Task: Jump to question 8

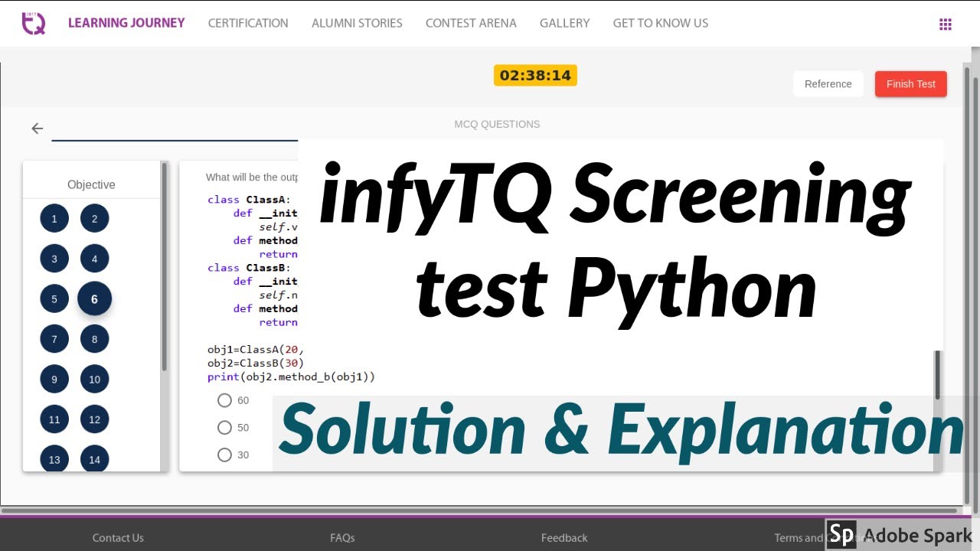Action: coord(94,339)
